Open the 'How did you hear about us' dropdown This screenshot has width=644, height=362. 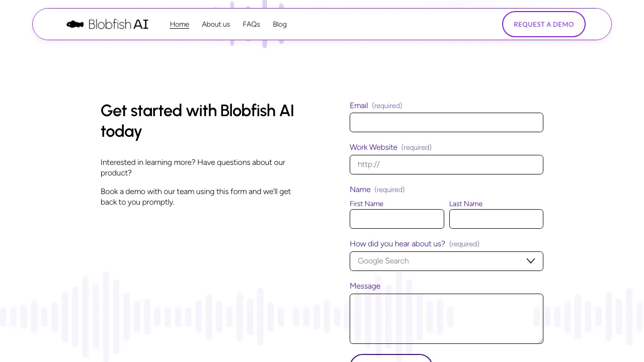(x=446, y=261)
